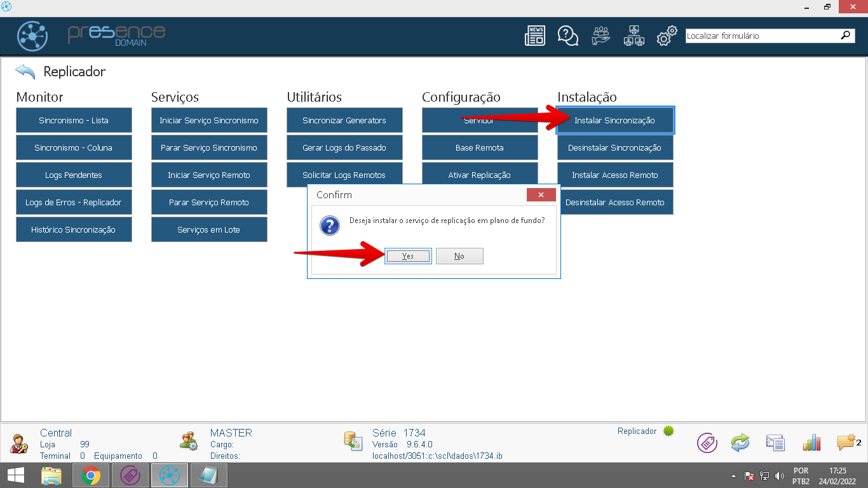Open the bar chart status icon

(x=811, y=442)
